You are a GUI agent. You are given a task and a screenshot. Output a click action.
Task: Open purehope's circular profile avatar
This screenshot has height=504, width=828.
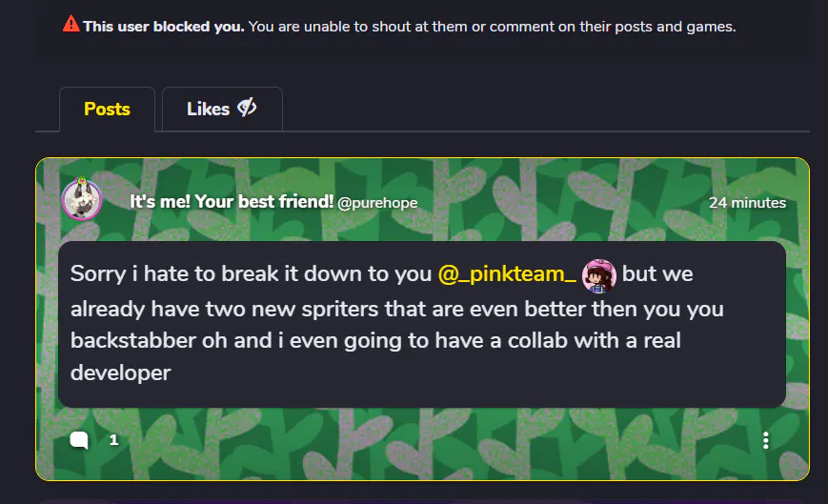click(x=81, y=199)
